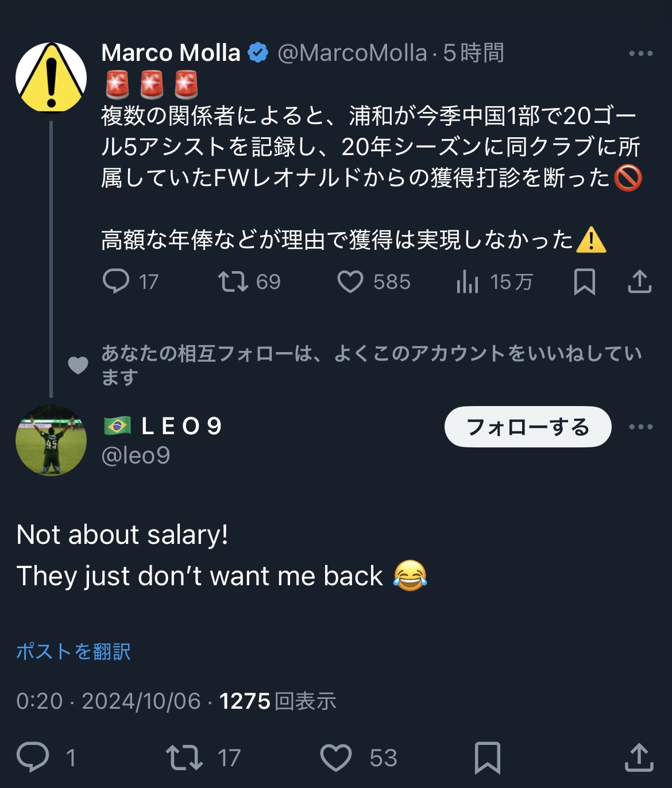
Task: Share Marco Molla's post
Action: tap(639, 281)
